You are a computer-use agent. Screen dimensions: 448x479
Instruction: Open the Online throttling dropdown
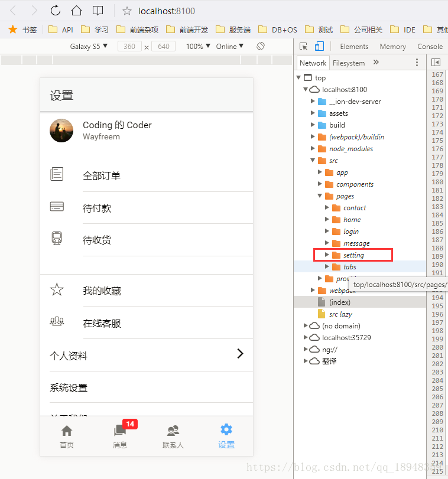click(x=229, y=47)
